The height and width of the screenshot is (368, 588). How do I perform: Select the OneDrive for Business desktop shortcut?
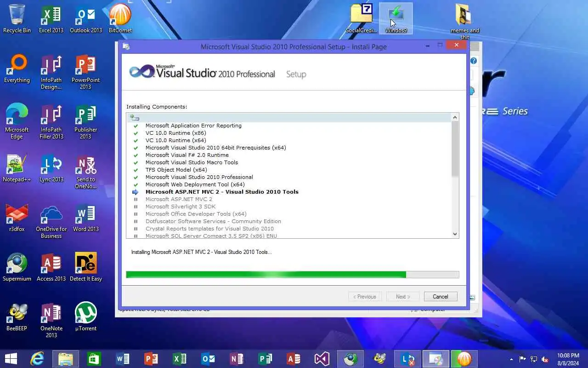click(x=51, y=221)
